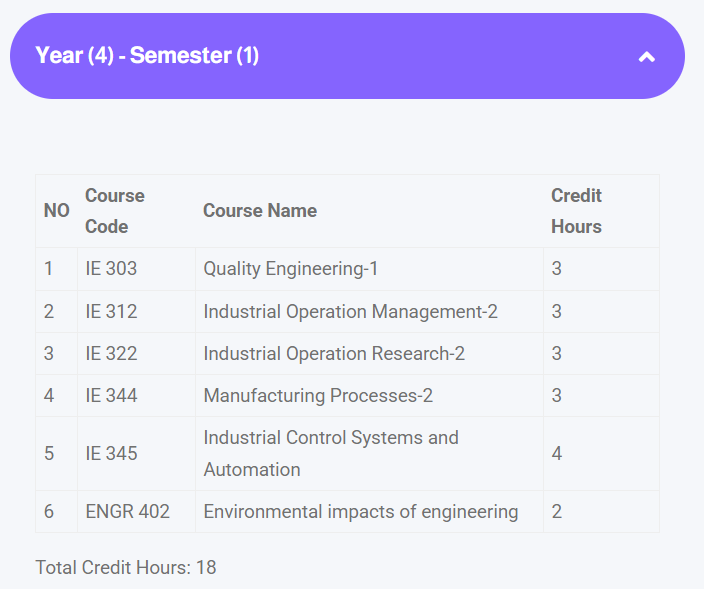
Task: Select course code IE 312
Action: pos(111,312)
